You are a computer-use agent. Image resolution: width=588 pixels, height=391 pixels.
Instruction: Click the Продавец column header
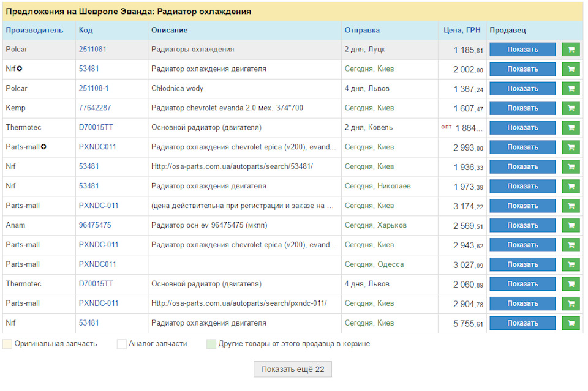507,31
